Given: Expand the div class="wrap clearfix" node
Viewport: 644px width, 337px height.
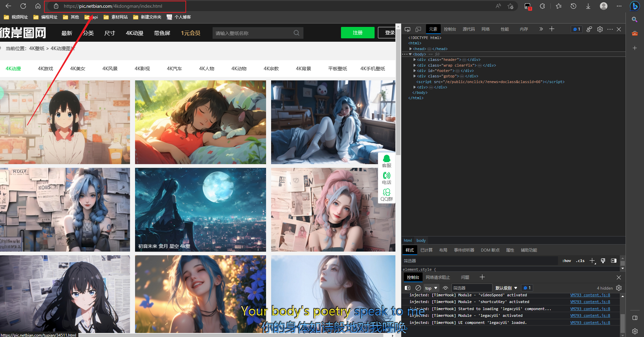Looking at the screenshot, I should (415, 65).
